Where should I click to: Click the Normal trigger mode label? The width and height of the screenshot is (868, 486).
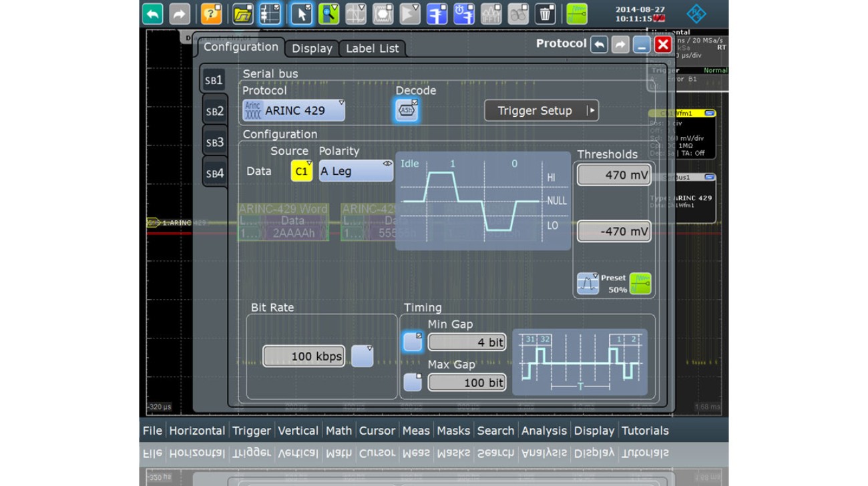click(x=714, y=70)
